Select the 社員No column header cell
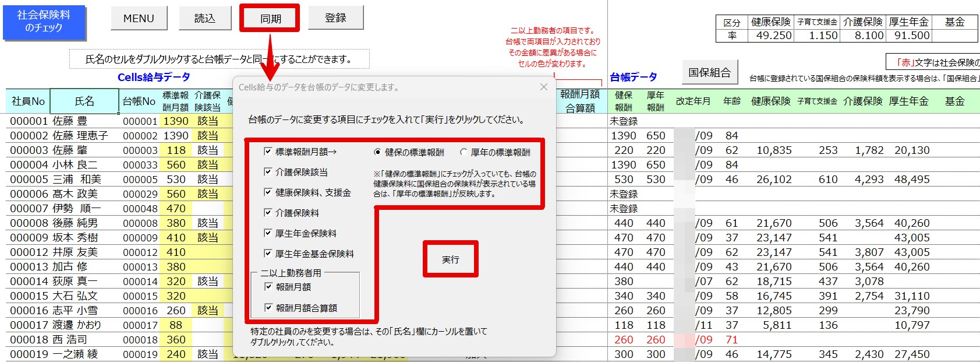 pyautogui.click(x=28, y=101)
